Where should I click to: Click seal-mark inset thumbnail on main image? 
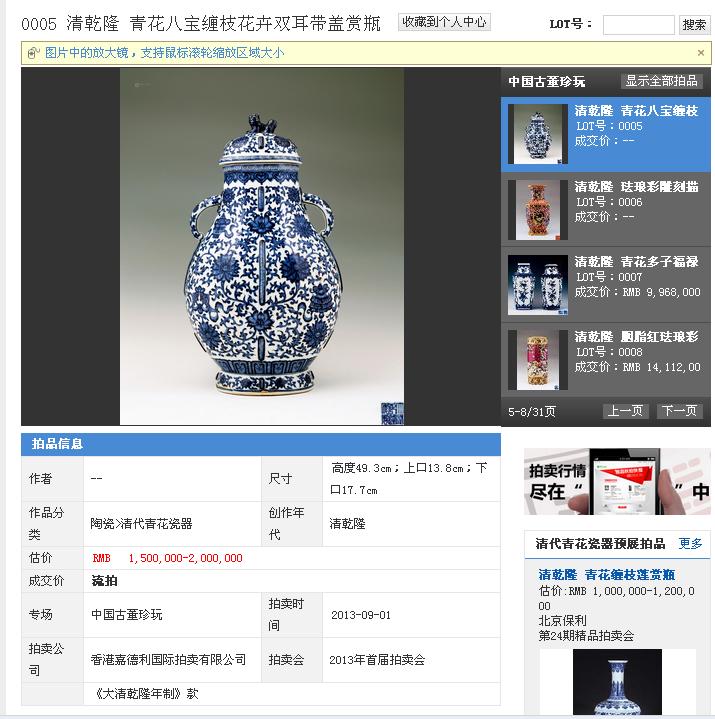pyautogui.click(x=393, y=413)
